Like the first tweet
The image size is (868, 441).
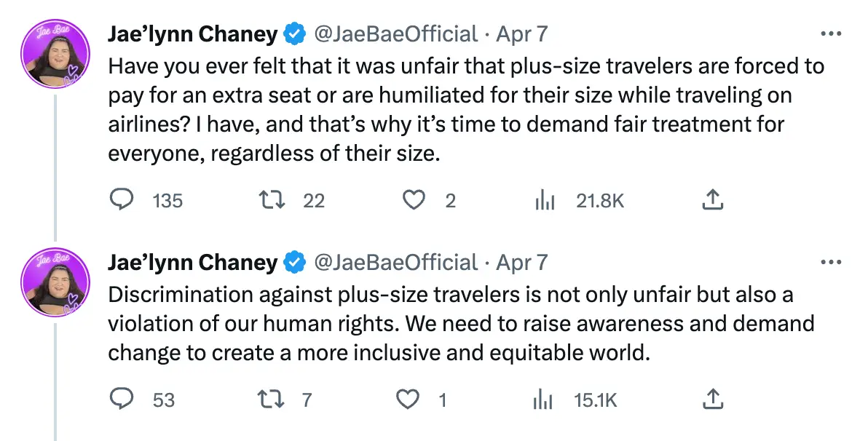point(415,200)
